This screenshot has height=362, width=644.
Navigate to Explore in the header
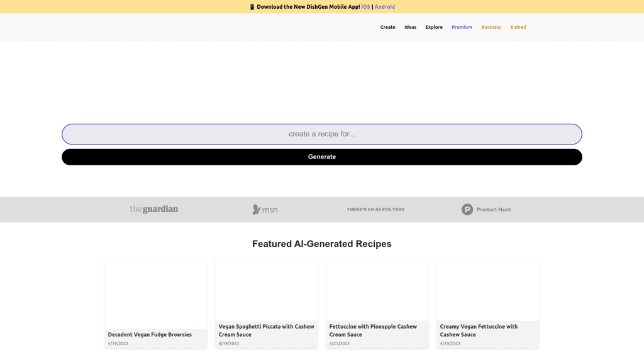click(434, 27)
